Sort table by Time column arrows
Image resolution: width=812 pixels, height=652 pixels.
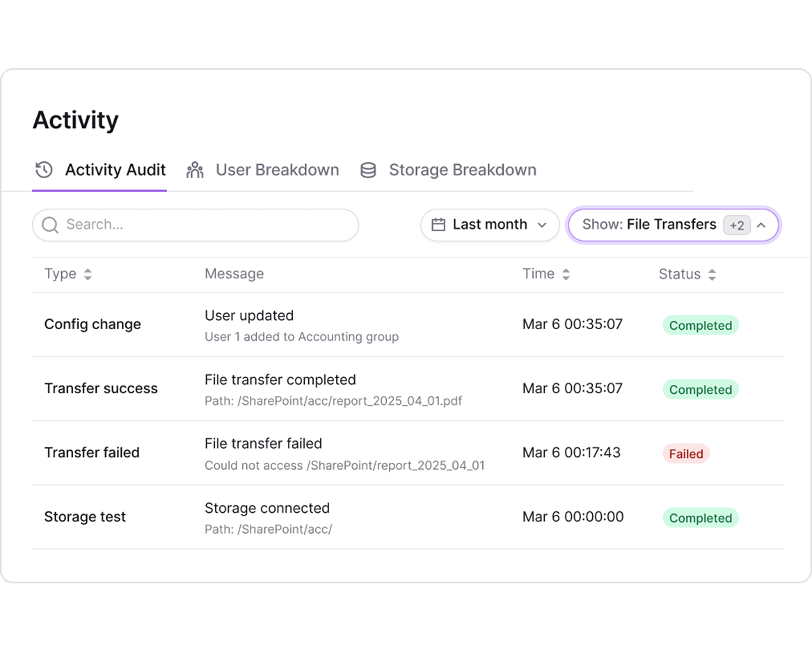click(566, 275)
